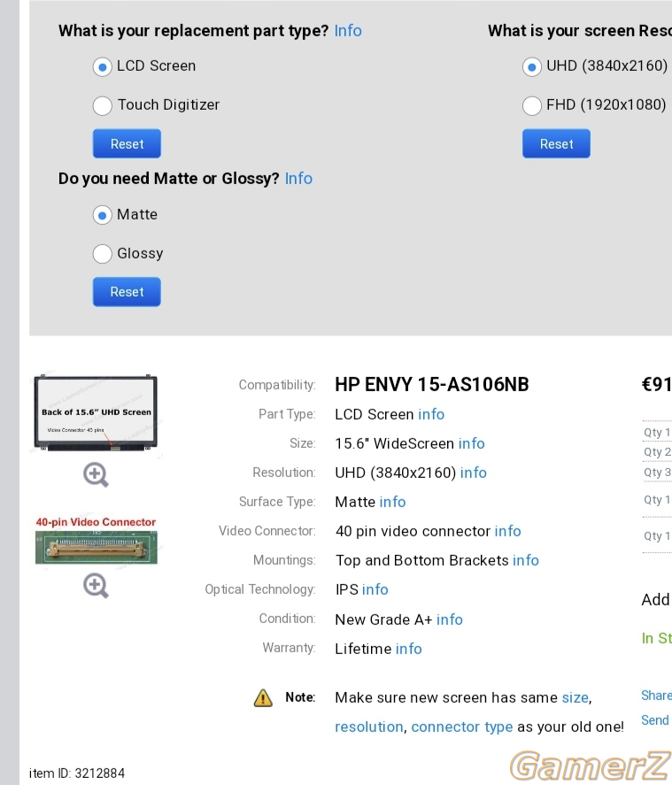The image size is (672, 785).
Task: Open info link for New Grade A+ condition
Action: point(450,620)
